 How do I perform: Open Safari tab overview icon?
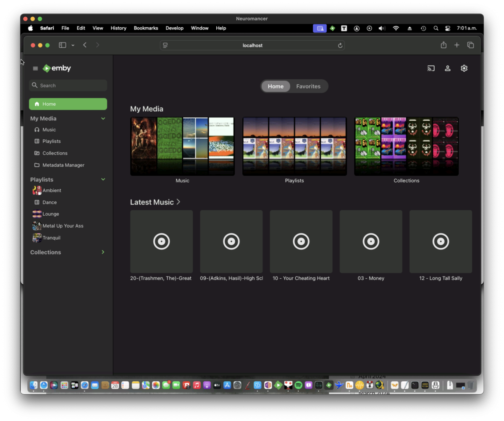coord(470,45)
